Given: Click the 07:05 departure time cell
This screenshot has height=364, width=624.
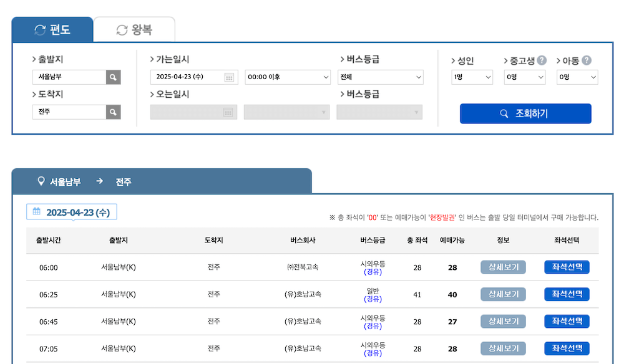Looking at the screenshot, I should pos(49,349).
